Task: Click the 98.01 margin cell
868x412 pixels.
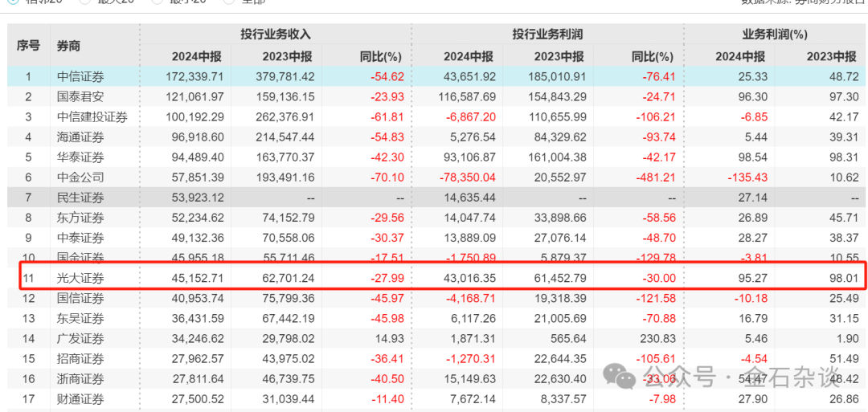Action: (843, 279)
